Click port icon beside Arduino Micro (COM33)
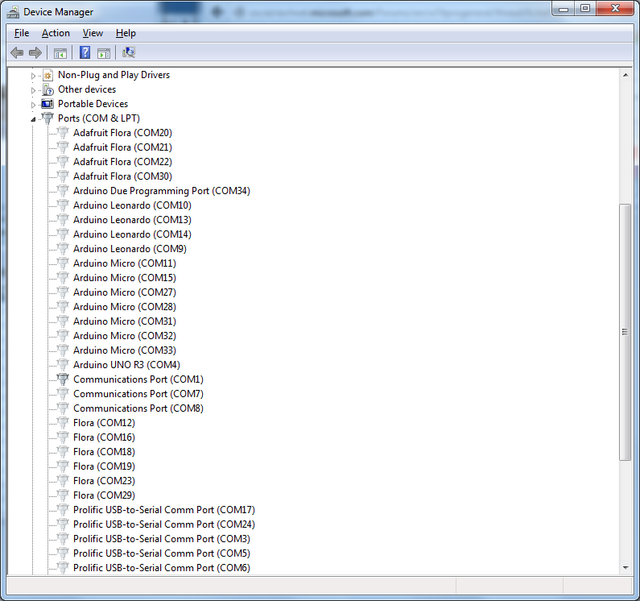Image resolution: width=640 pixels, height=601 pixels. point(63,350)
